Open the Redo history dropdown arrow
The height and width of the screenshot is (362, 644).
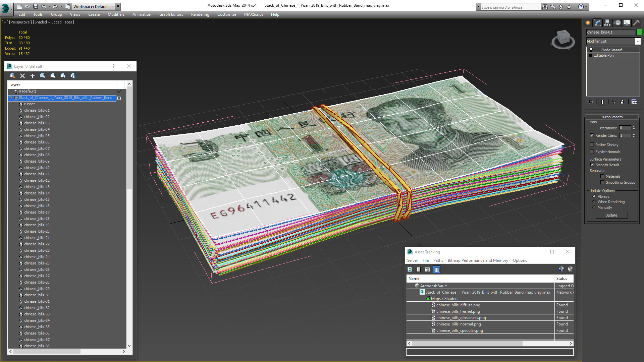61,6
